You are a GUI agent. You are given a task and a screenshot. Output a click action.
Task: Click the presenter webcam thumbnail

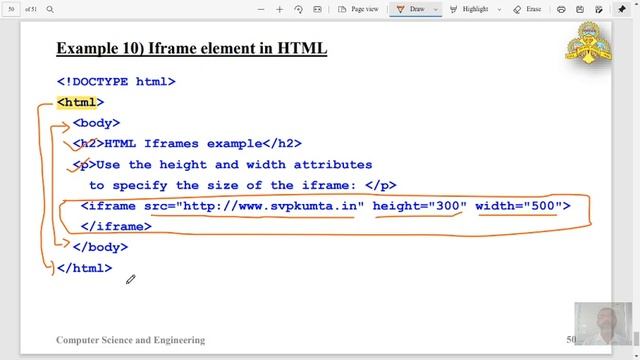(x=603, y=323)
